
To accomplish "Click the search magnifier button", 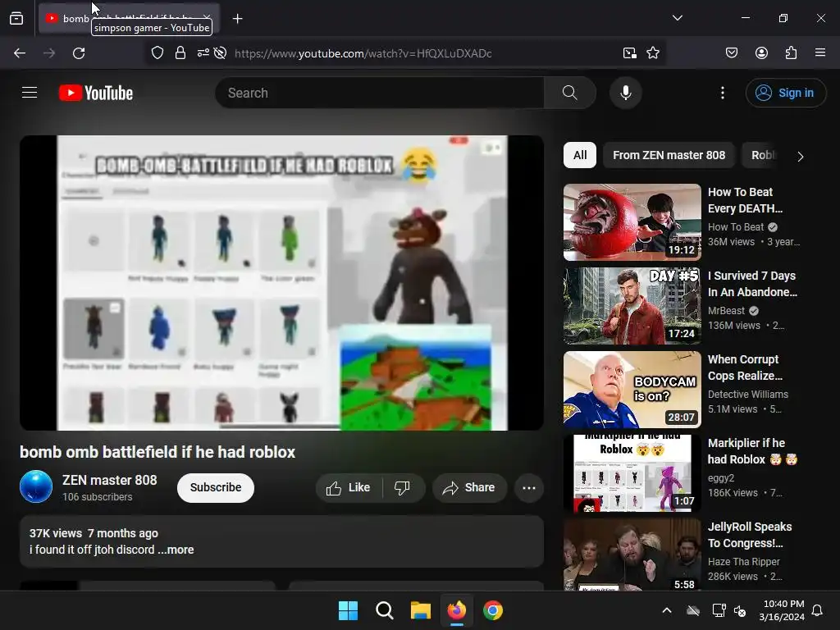I will tap(570, 93).
